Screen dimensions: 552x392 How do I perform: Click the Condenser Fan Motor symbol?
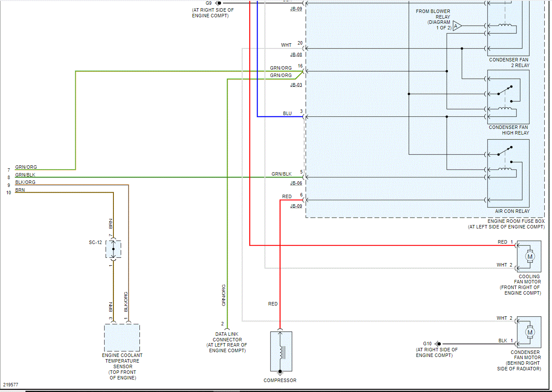(x=529, y=332)
